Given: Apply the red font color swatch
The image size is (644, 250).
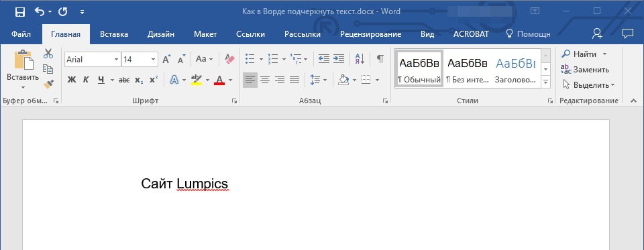Looking at the screenshot, I should tap(219, 80).
